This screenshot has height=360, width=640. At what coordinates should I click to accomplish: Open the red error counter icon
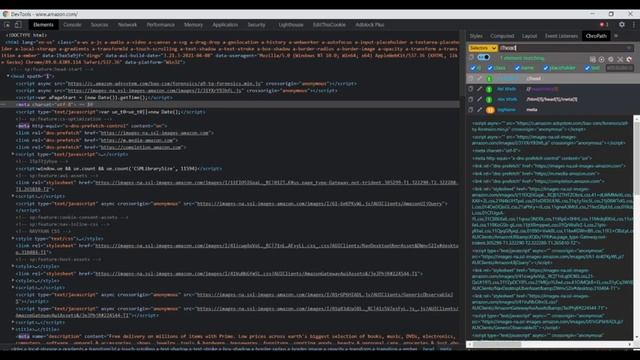coord(604,25)
